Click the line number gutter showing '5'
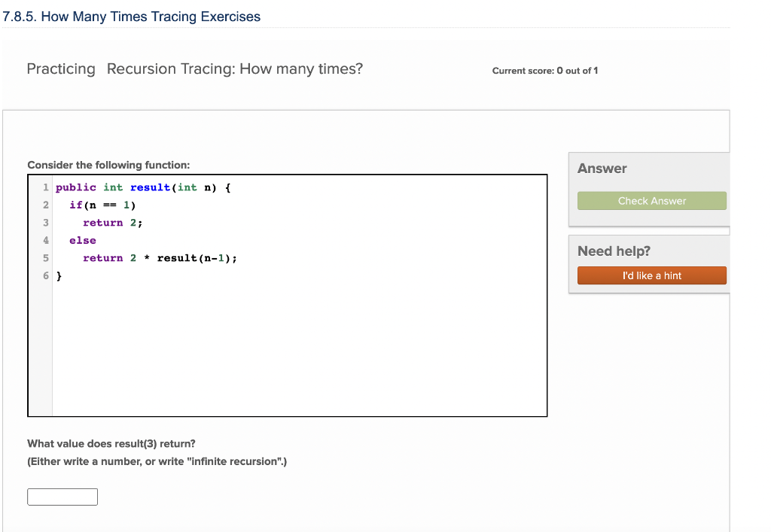Viewport: 771px width, 532px height. 45,257
